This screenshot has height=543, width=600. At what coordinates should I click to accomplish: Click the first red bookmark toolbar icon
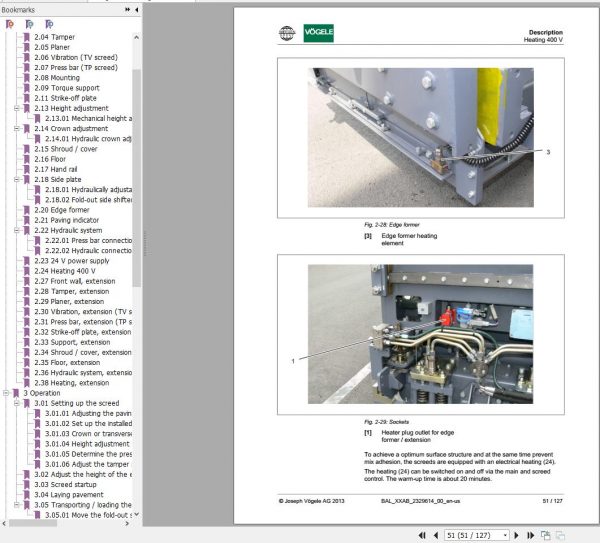pos(10,24)
